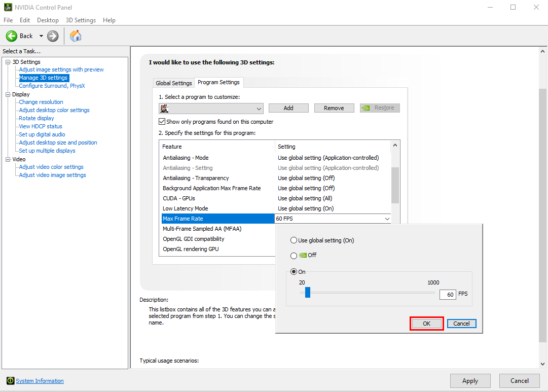548x392 pixels.
Task: Select the Max Frame Rate feature row
Action: click(218, 219)
